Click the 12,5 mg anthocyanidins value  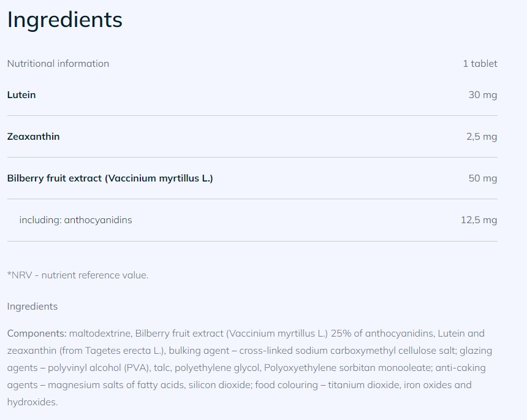[x=479, y=220]
